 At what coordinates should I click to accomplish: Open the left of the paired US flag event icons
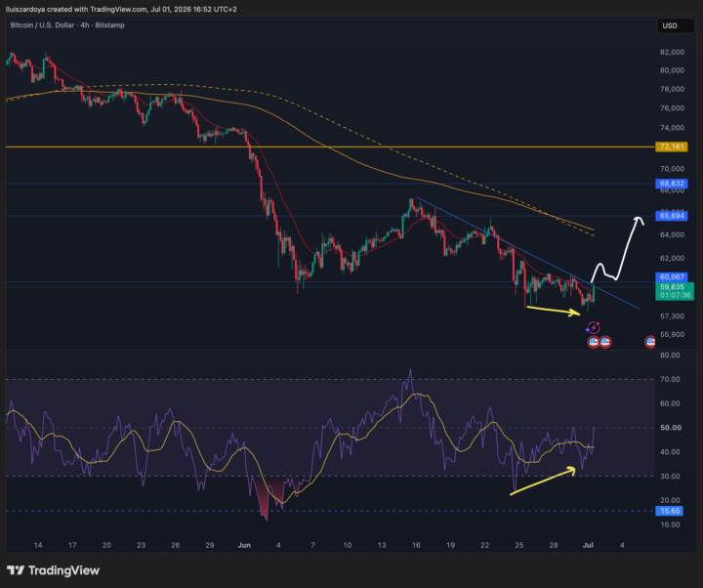point(594,342)
